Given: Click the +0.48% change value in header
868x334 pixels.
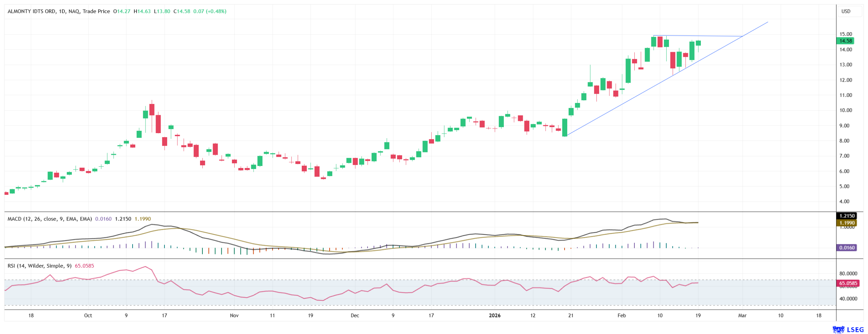Looking at the screenshot, I should [216, 12].
